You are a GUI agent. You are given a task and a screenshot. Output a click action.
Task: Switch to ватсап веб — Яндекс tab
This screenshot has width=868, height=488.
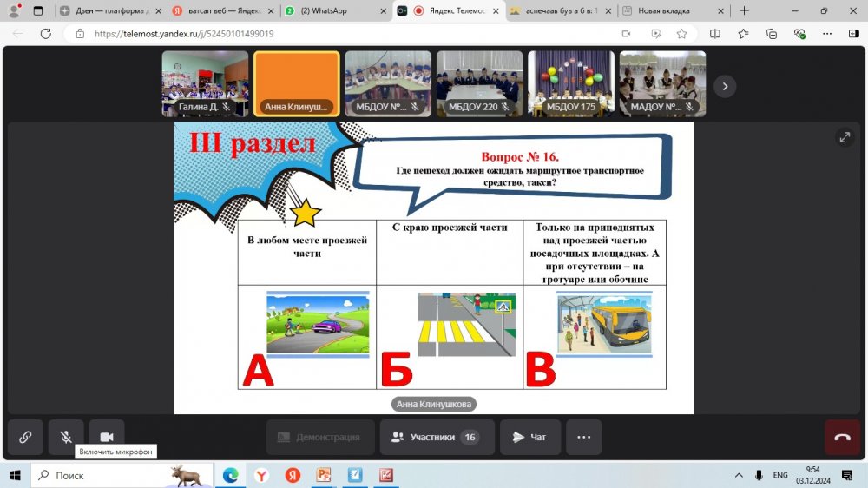coord(223,10)
